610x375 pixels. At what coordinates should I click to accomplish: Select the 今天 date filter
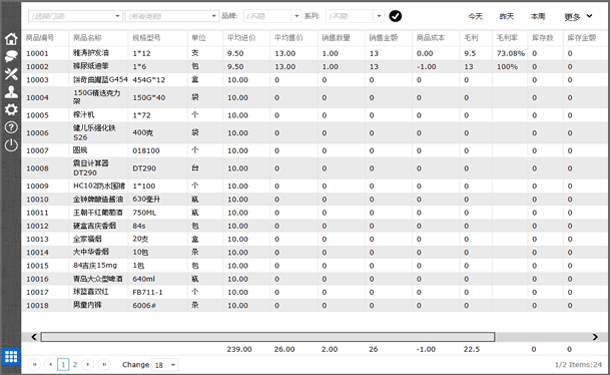475,16
